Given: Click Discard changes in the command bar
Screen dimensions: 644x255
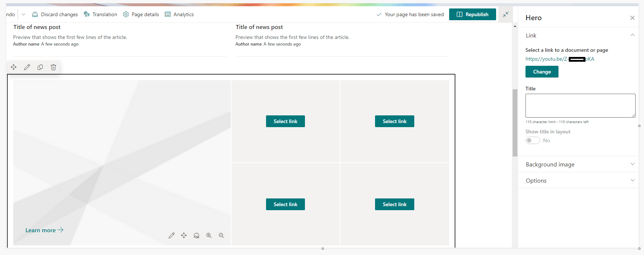Looking at the screenshot, I should tap(55, 14).
